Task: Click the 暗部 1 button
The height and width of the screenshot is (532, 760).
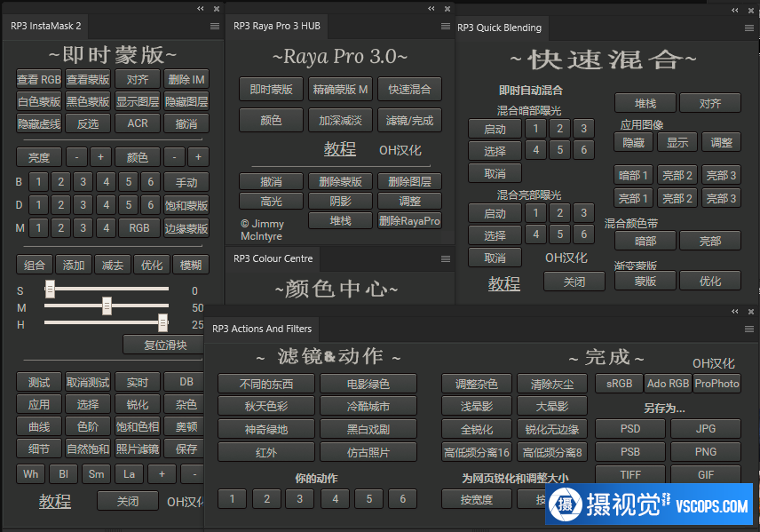Action: (x=633, y=175)
